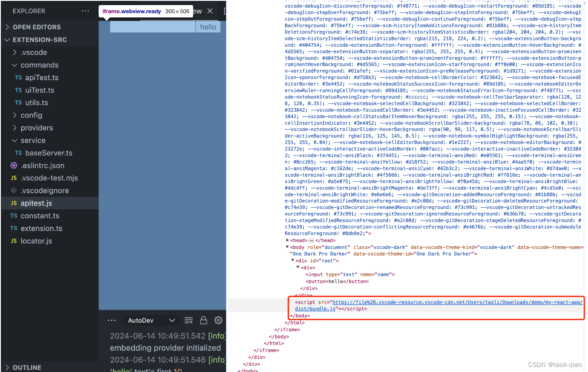Select the closing html tag line
Image resolution: width=588 pixels, height=372 pixels.
pyautogui.click(x=295, y=323)
